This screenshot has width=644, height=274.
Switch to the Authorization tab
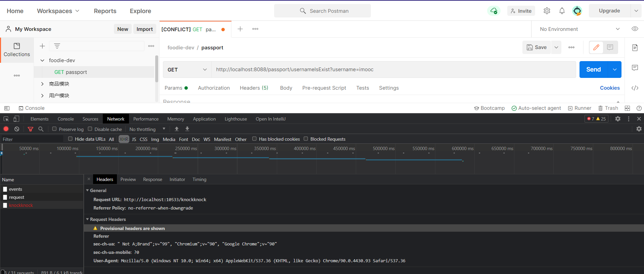point(214,88)
